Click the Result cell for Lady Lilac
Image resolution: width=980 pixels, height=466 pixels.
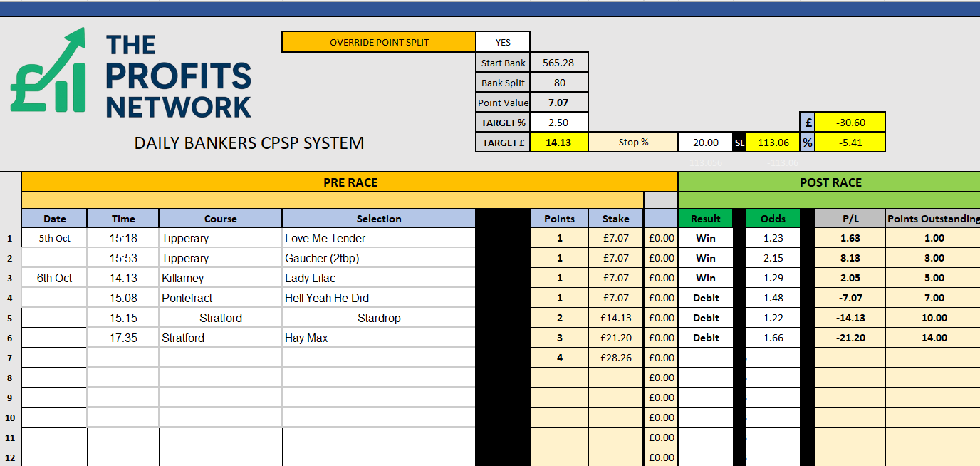coord(705,278)
